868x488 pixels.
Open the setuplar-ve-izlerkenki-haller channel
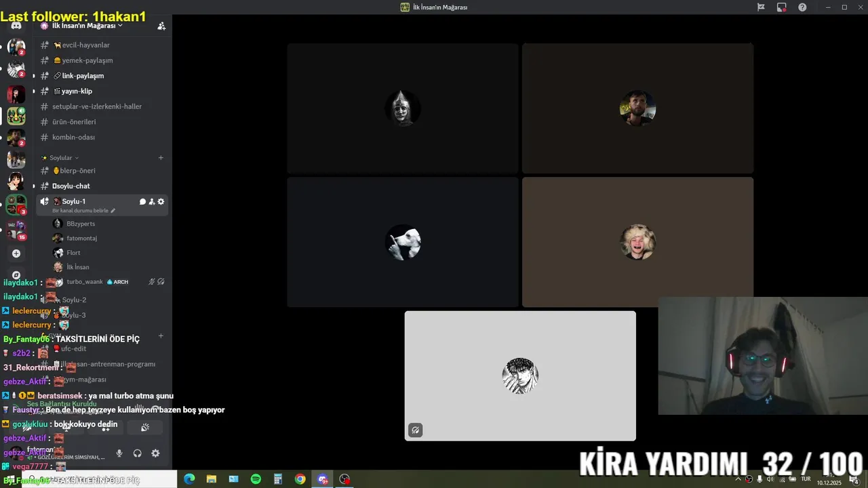pos(102,106)
